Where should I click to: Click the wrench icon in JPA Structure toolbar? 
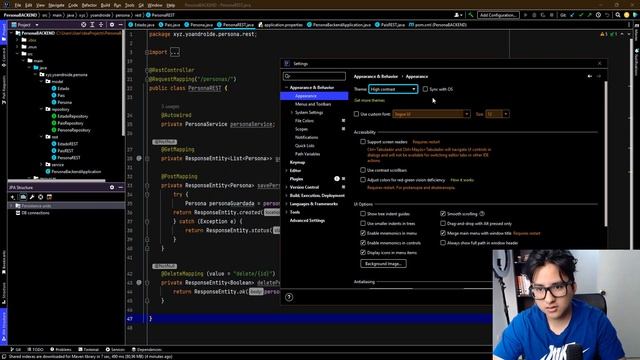(32, 197)
